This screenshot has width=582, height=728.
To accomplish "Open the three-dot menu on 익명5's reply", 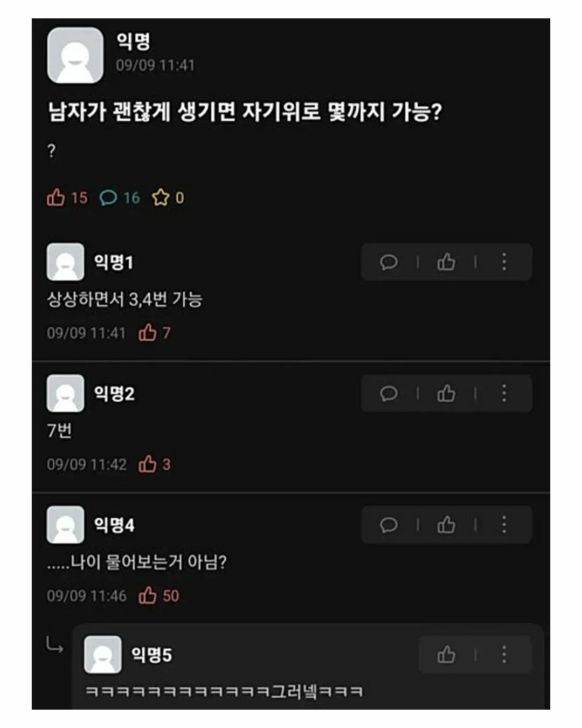I will click(504, 654).
